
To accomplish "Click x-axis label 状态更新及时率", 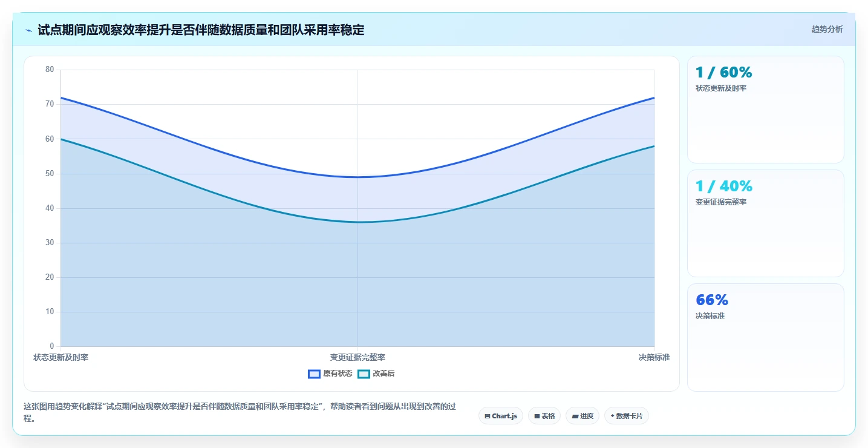I will [60, 357].
